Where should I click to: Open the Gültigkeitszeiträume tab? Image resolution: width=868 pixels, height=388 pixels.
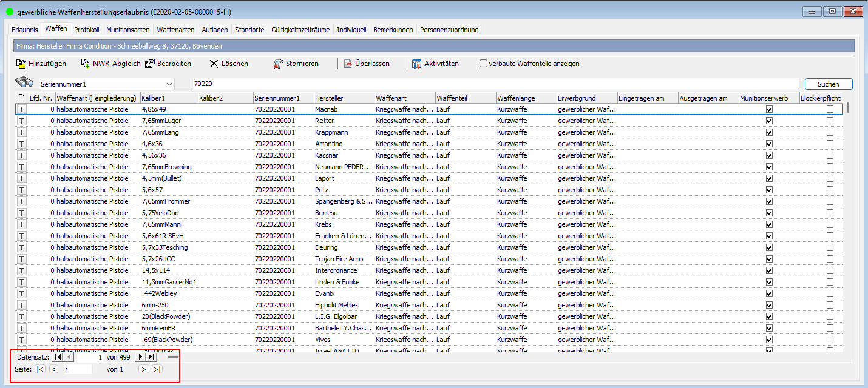point(301,30)
